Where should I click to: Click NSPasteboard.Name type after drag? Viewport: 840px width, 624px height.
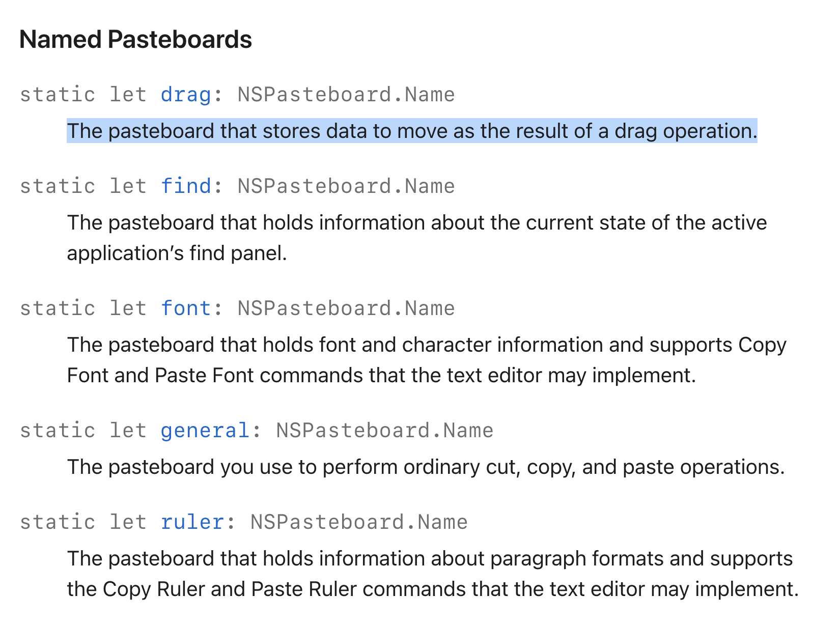coord(346,95)
